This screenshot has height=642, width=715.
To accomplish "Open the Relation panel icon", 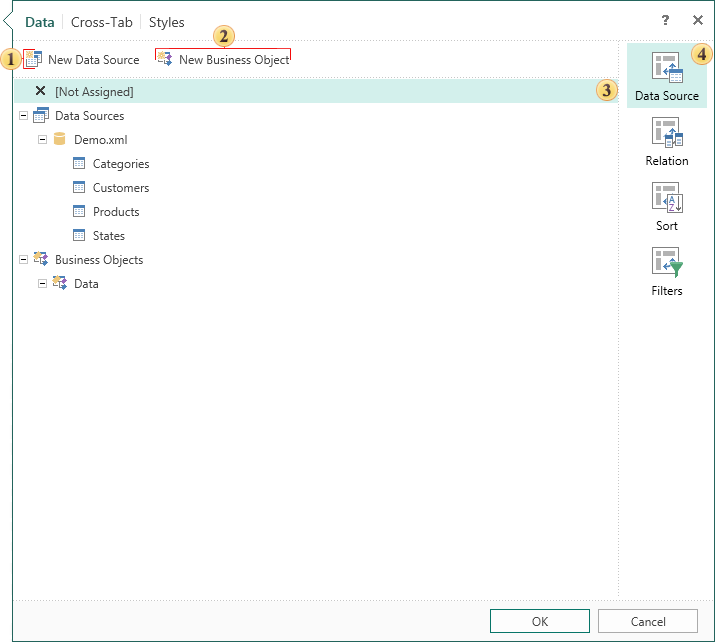I will pos(666,133).
